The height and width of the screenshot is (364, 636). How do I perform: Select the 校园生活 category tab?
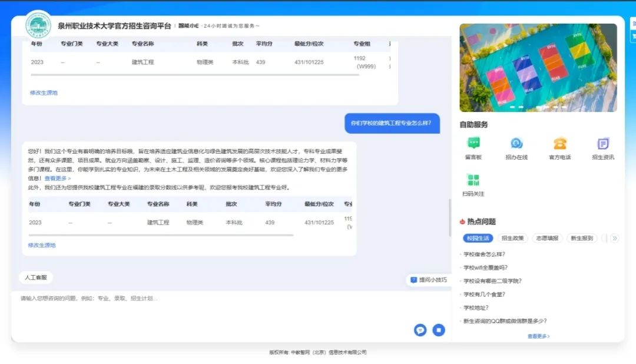(478, 239)
